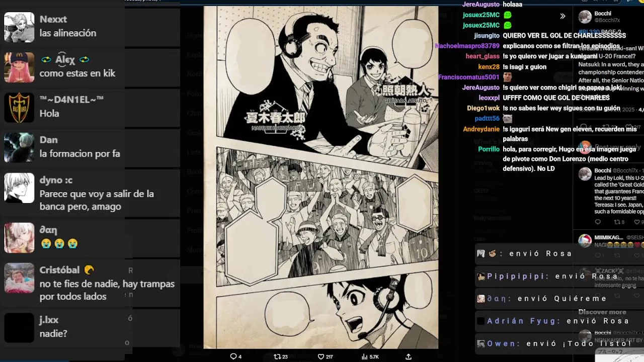Click username Andreydanie in stream chat
The width and height of the screenshot is (644, 362).
pos(481,129)
